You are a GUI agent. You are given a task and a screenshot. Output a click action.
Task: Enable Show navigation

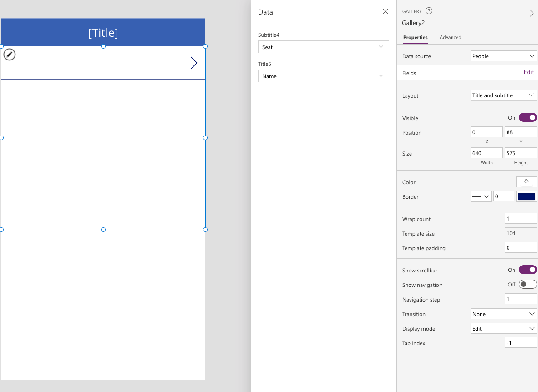527,284
